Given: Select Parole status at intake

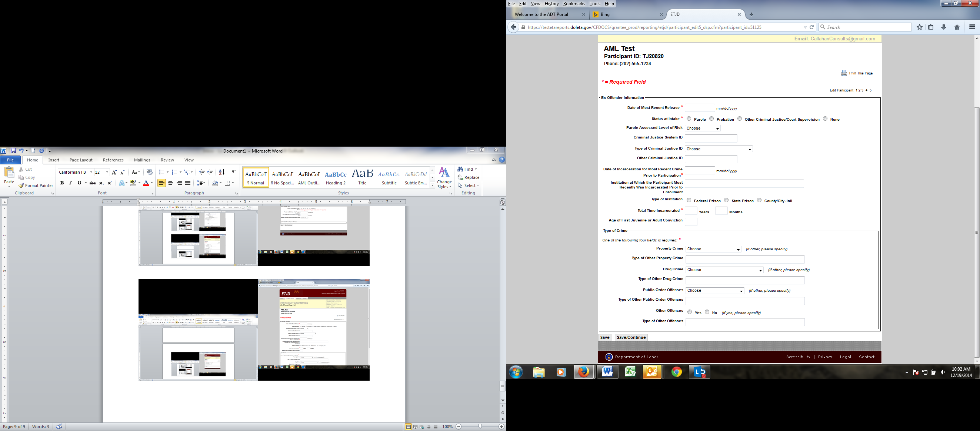Looking at the screenshot, I should pyautogui.click(x=689, y=119).
